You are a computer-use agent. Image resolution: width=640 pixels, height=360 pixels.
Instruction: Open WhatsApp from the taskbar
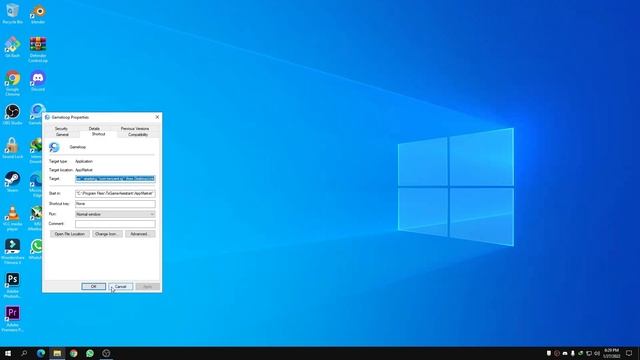pyautogui.click(x=90, y=353)
